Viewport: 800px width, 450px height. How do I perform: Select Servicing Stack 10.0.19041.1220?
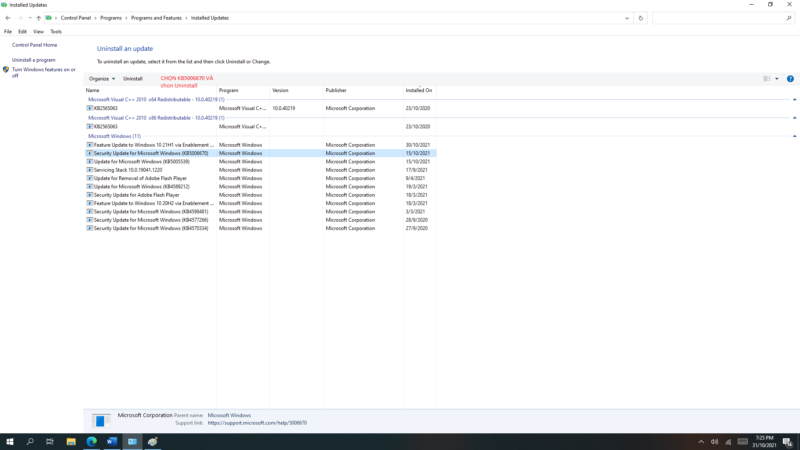click(260, 170)
